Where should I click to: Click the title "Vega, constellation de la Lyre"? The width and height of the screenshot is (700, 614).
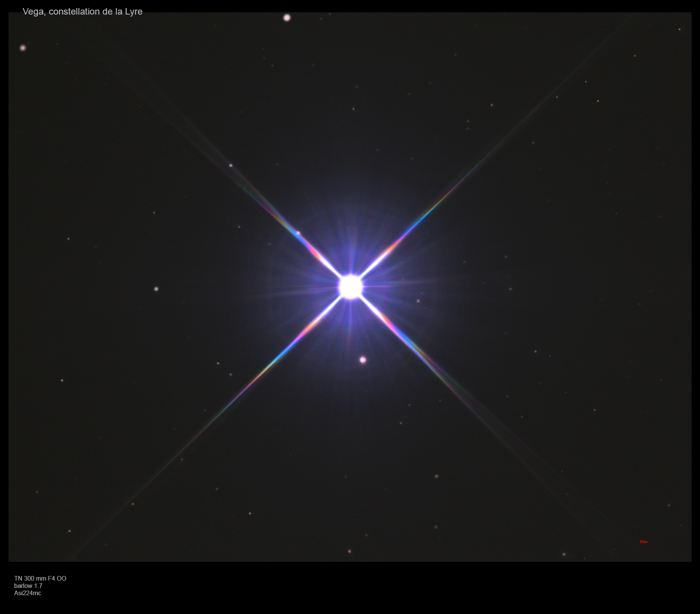(x=83, y=12)
